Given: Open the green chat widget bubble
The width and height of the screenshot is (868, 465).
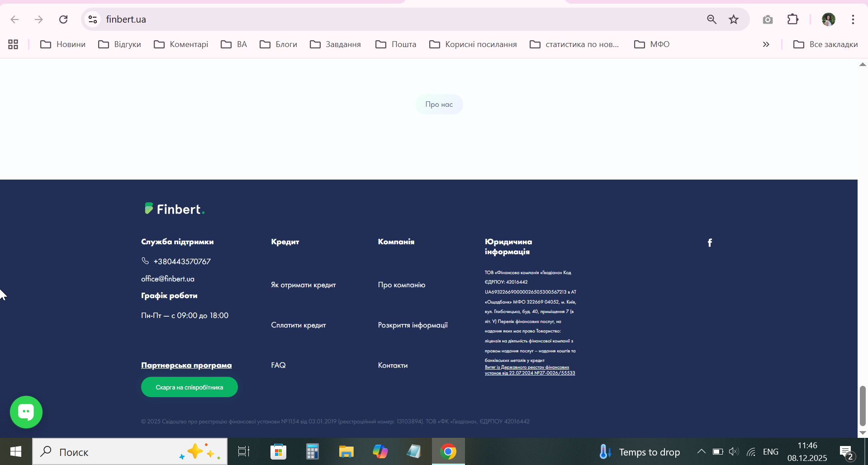Looking at the screenshot, I should [x=26, y=412].
